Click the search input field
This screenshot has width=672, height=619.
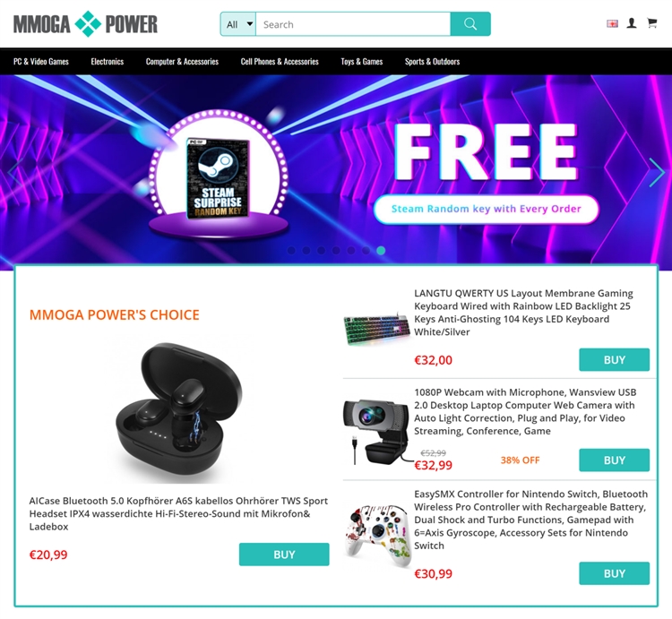coord(353,24)
